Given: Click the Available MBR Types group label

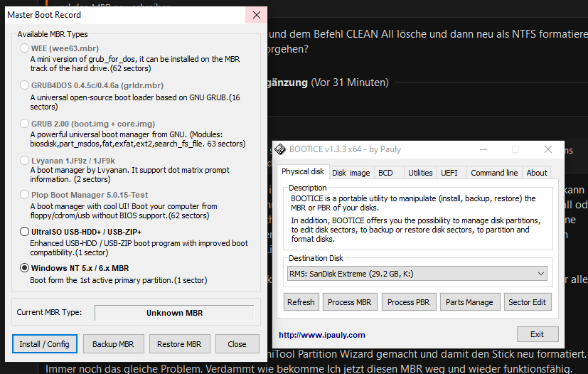Looking at the screenshot, I should tap(53, 34).
